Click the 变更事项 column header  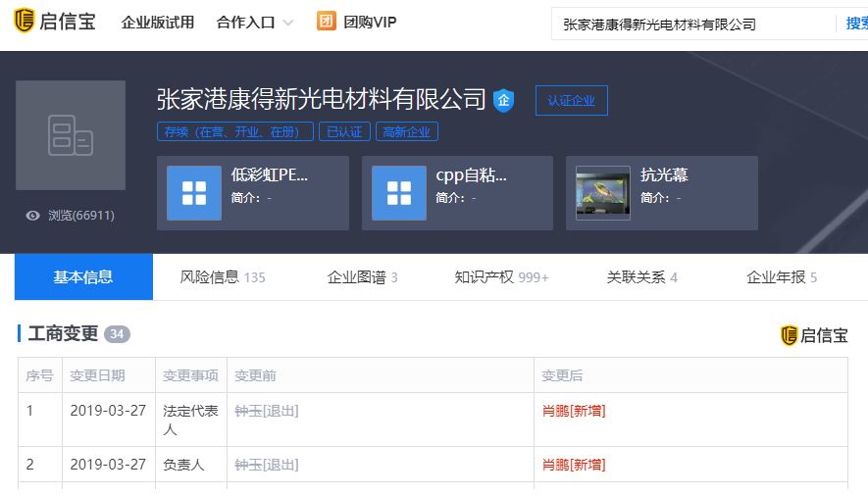[x=190, y=375]
